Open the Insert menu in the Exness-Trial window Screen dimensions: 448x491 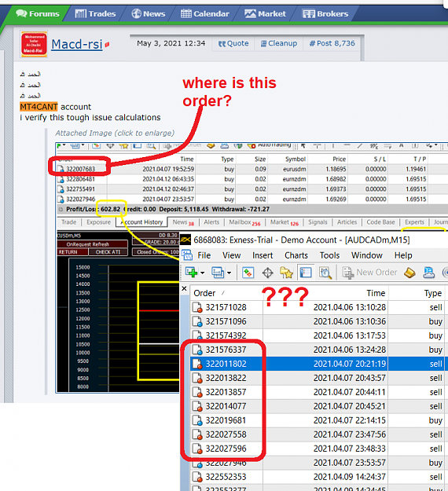pyautogui.click(x=263, y=255)
